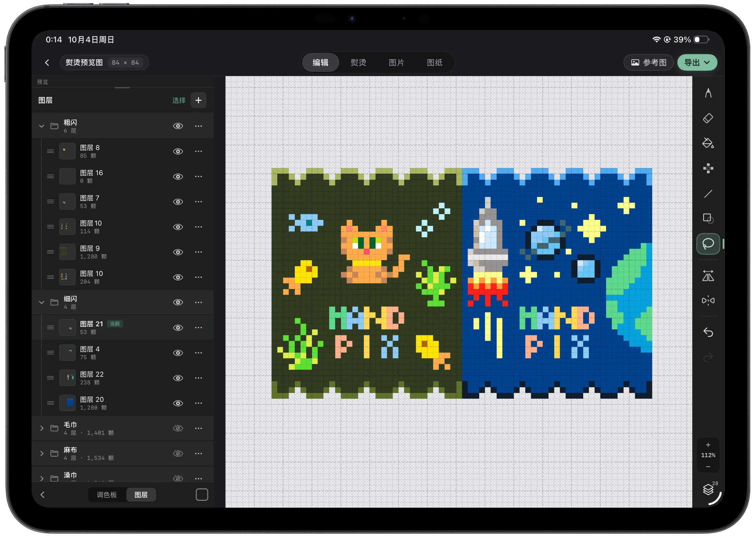Open the 参考图 reference image button
The width and height of the screenshot is (756, 538).
648,63
